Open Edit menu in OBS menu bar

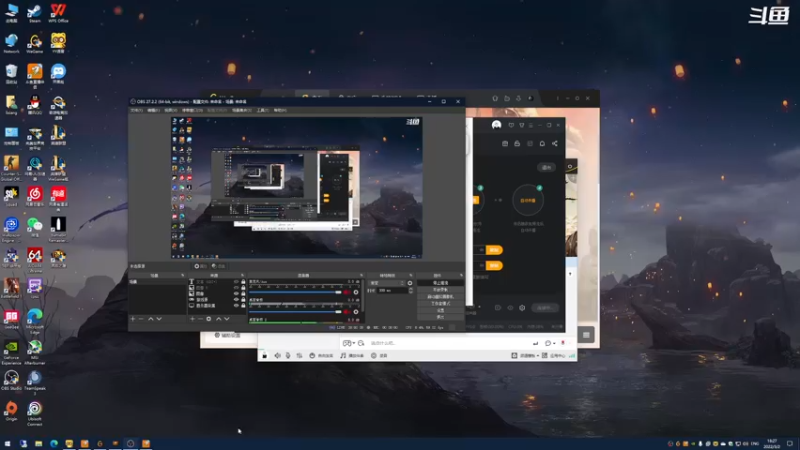point(154,110)
